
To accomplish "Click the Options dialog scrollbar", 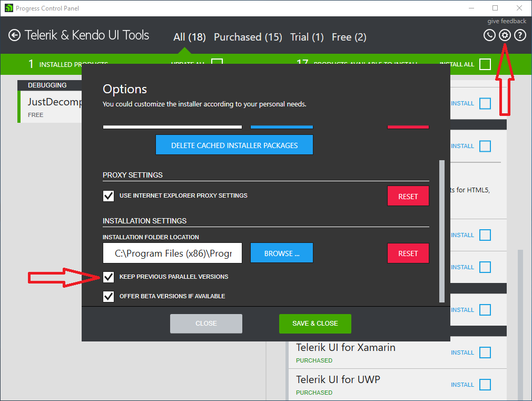I will 442,231.
